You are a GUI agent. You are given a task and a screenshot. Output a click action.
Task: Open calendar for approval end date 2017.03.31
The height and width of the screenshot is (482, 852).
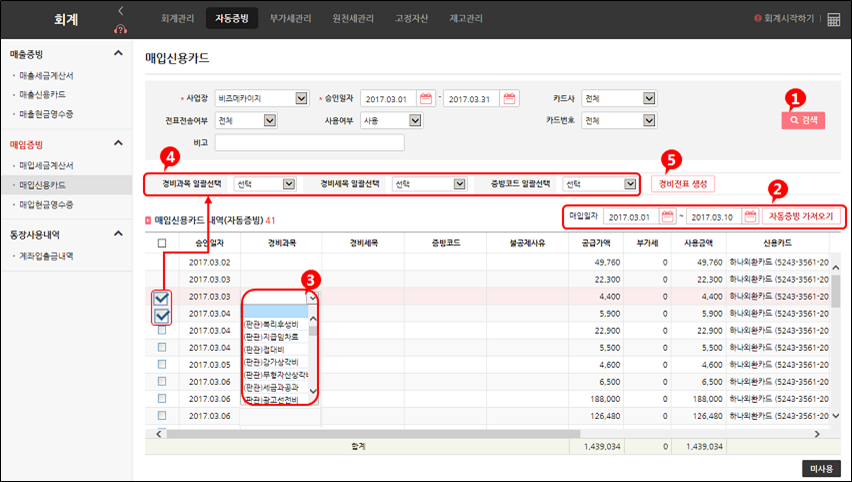pyautogui.click(x=511, y=98)
